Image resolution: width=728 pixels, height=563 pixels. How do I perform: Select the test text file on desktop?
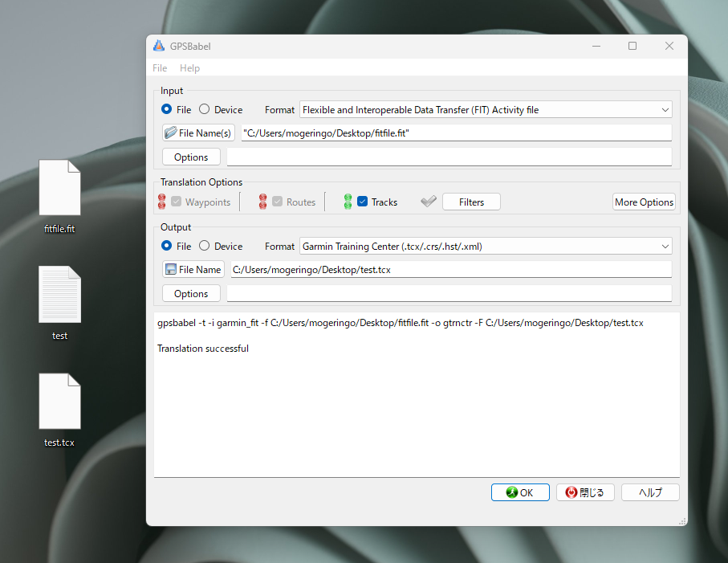coord(59,295)
